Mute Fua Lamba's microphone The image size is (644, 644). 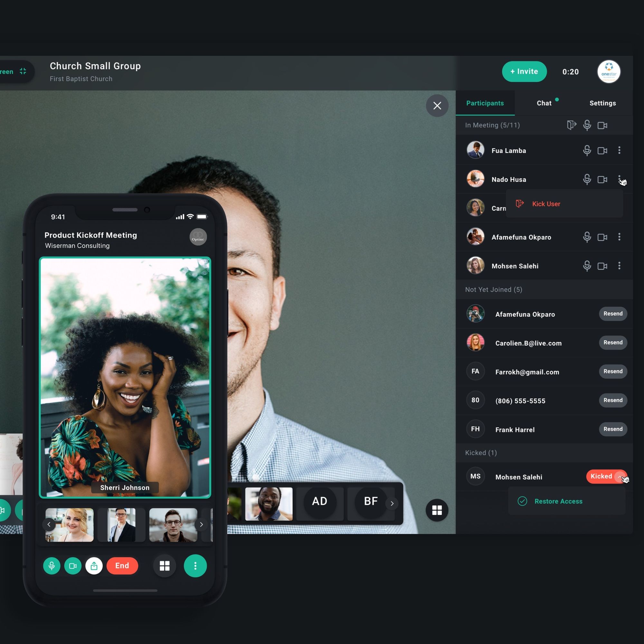pyautogui.click(x=587, y=150)
